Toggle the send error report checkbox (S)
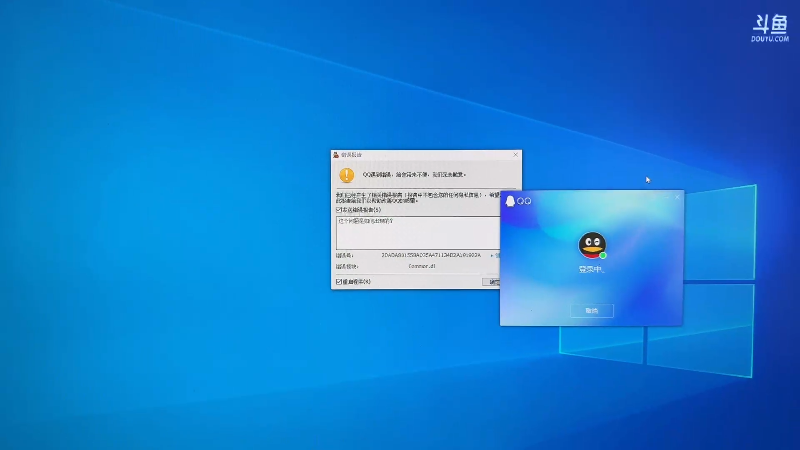Viewport: 800px width, 450px height. click(339, 210)
